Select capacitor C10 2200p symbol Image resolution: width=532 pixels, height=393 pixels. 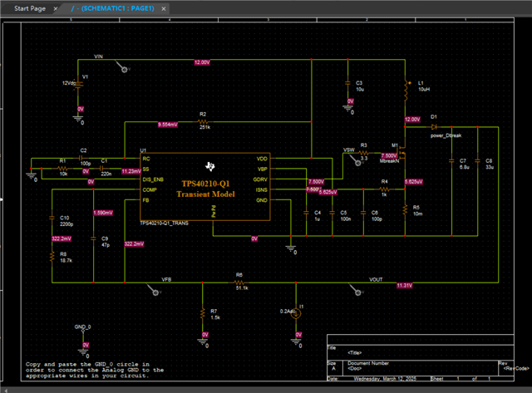coord(52,218)
